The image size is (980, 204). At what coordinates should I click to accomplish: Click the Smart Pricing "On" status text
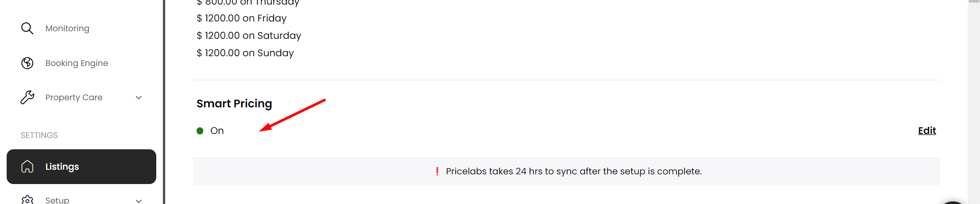point(217,131)
